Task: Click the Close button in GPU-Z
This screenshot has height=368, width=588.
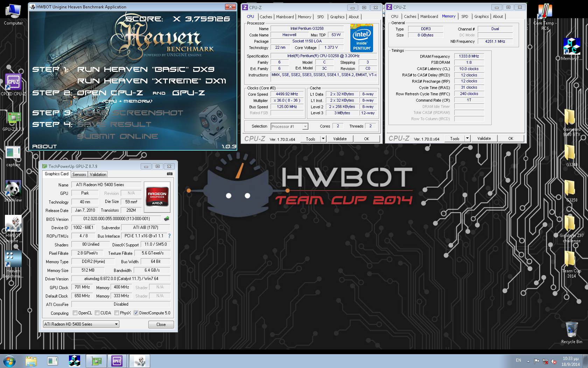Action: pyautogui.click(x=161, y=324)
